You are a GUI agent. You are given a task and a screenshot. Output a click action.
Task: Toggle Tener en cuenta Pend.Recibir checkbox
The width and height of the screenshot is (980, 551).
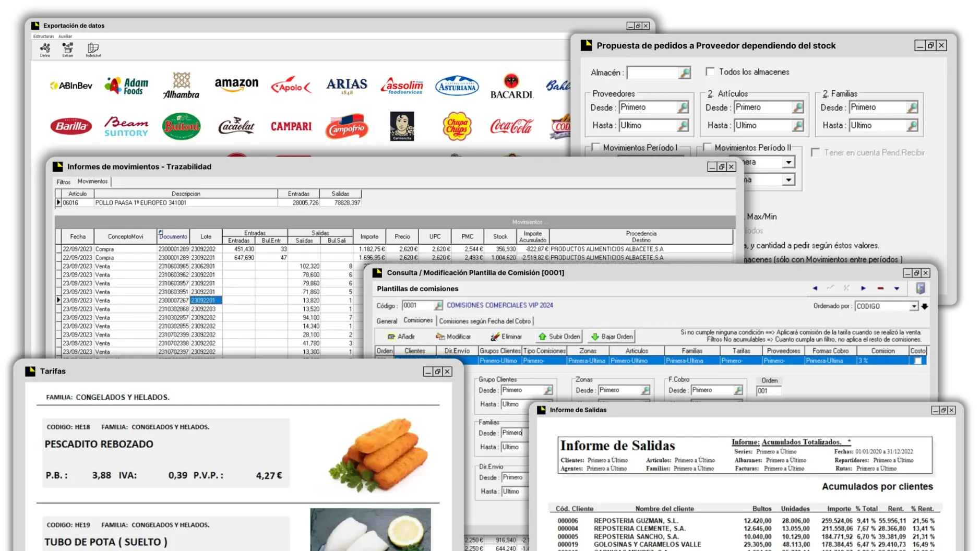click(x=815, y=152)
